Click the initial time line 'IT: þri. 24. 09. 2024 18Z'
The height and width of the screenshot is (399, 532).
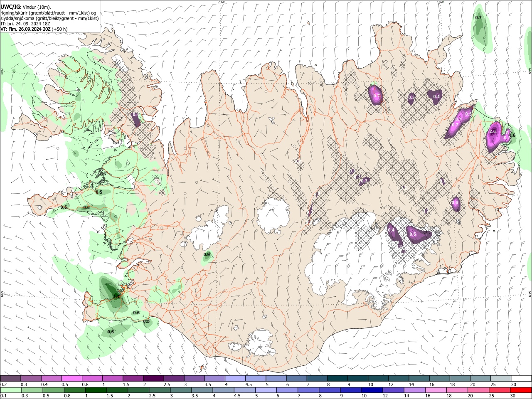click(25, 24)
